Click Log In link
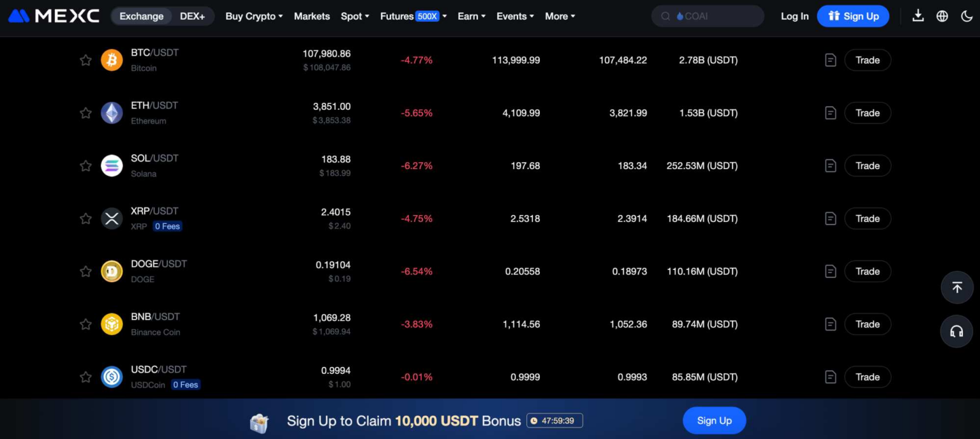Image resolution: width=980 pixels, height=439 pixels. tap(794, 16)
